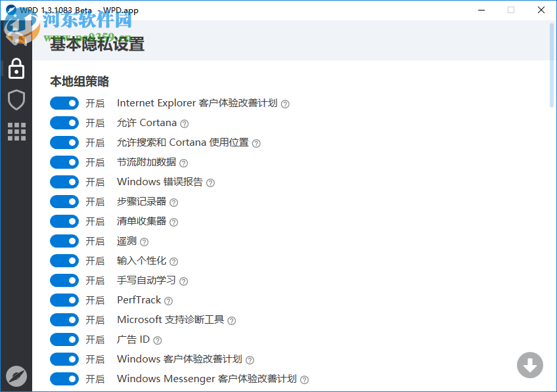The width and height of the screenshot is (557, 392).
Task: Turn off Windows Messenger 客户体验改善计划
Action: 64,379
